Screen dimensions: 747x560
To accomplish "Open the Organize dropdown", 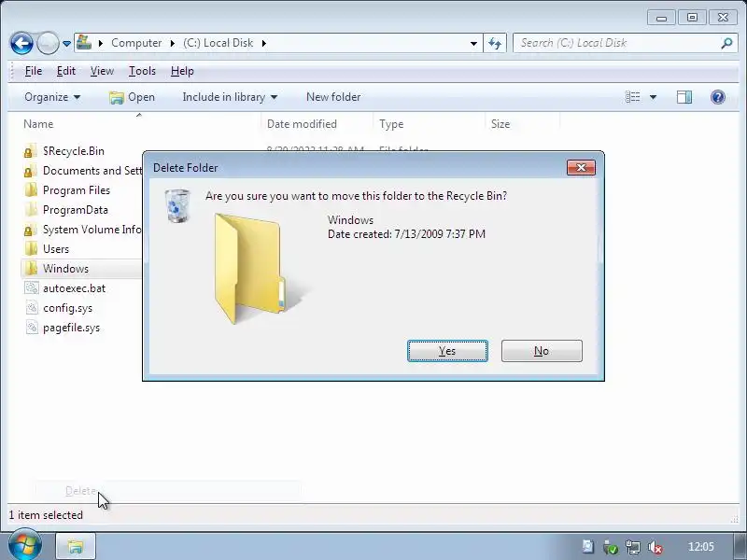I will click(52, 97).
